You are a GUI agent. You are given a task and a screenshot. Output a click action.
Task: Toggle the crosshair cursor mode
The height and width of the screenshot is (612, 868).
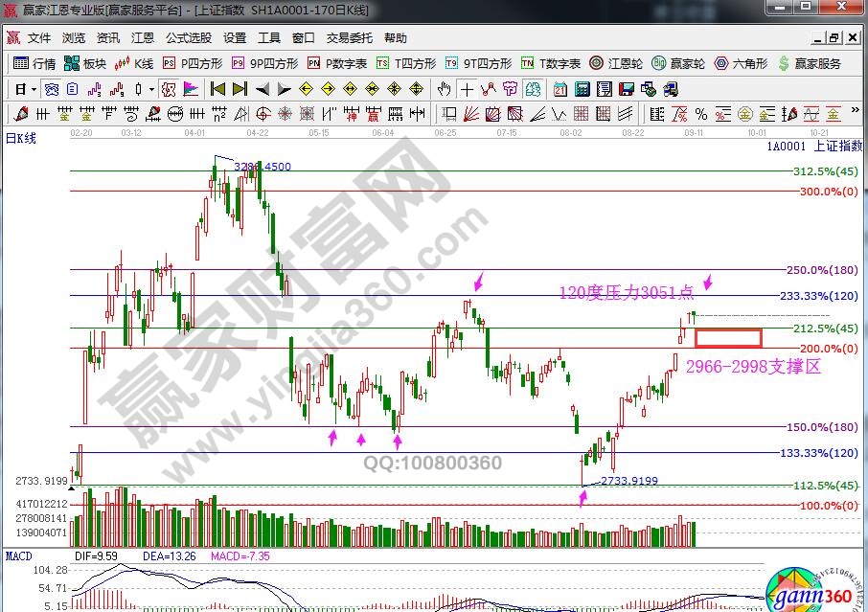[x=467, y=89]
